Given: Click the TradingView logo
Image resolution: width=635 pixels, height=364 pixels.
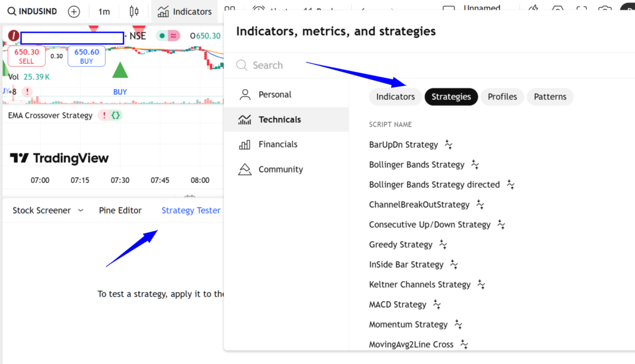Looking at the screenshot, I should (59, 159).
